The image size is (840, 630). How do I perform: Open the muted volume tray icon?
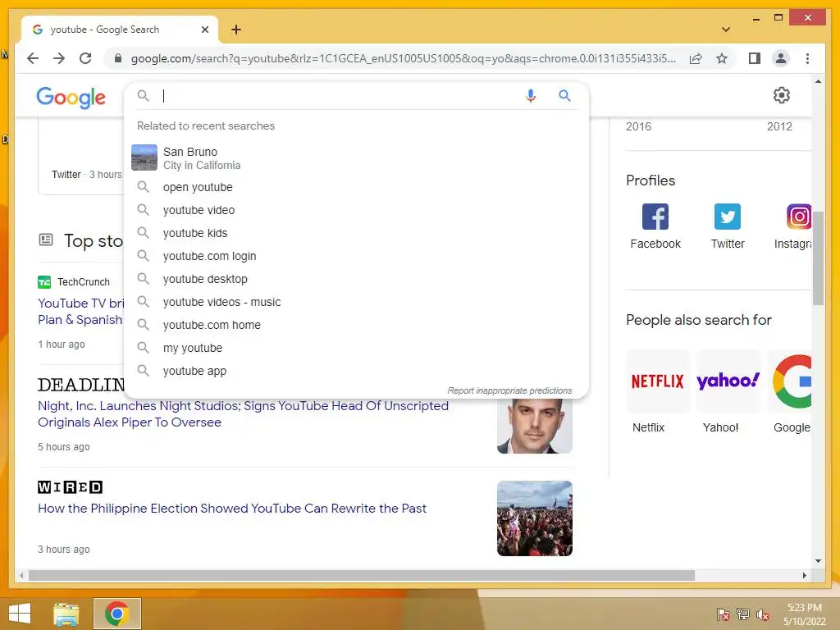[x=762, y=614]
